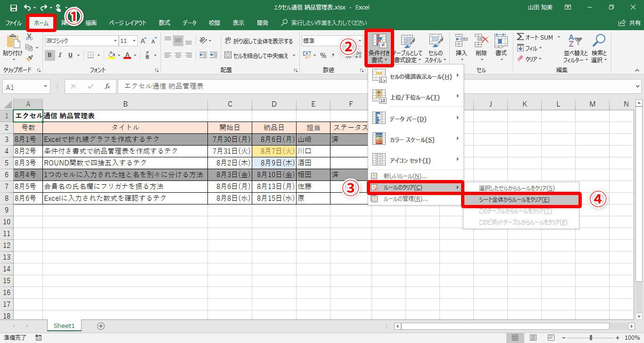Choose ルールの管理 menu item
This screenshot has height=343, width=644.
pos(415,199)
